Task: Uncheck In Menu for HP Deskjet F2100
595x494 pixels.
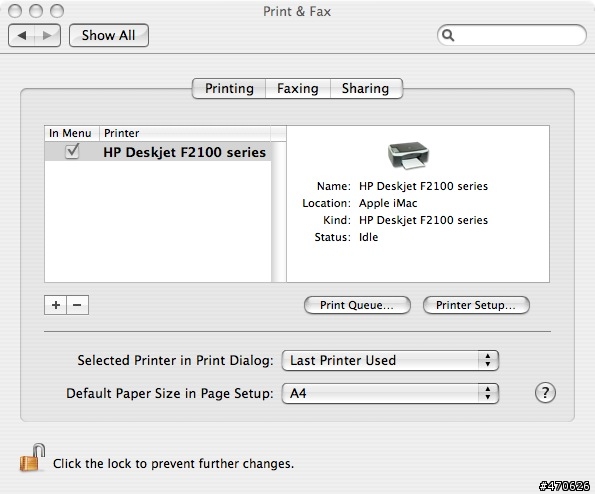Action: (x=72, y=151)
